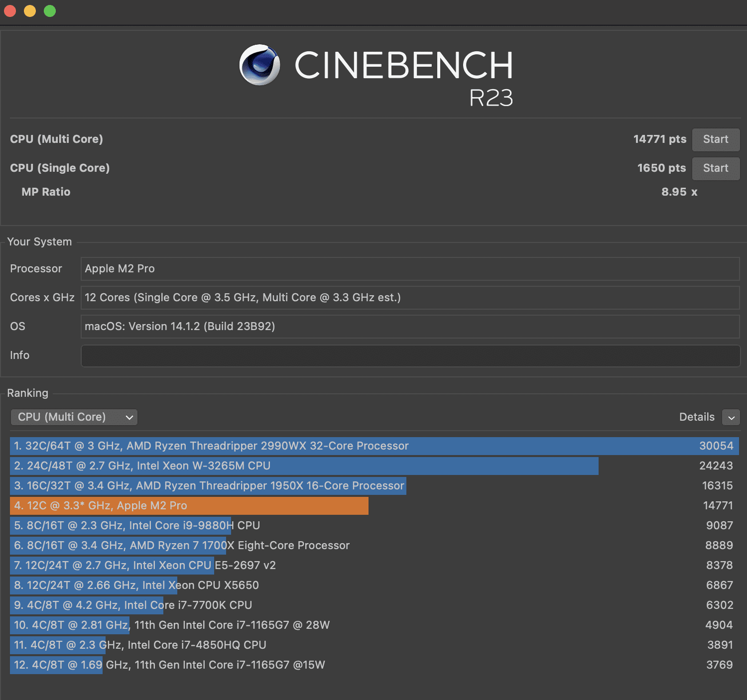Click the Details label
The height and width of the screenshot is (700, 747).
point(697,417)
